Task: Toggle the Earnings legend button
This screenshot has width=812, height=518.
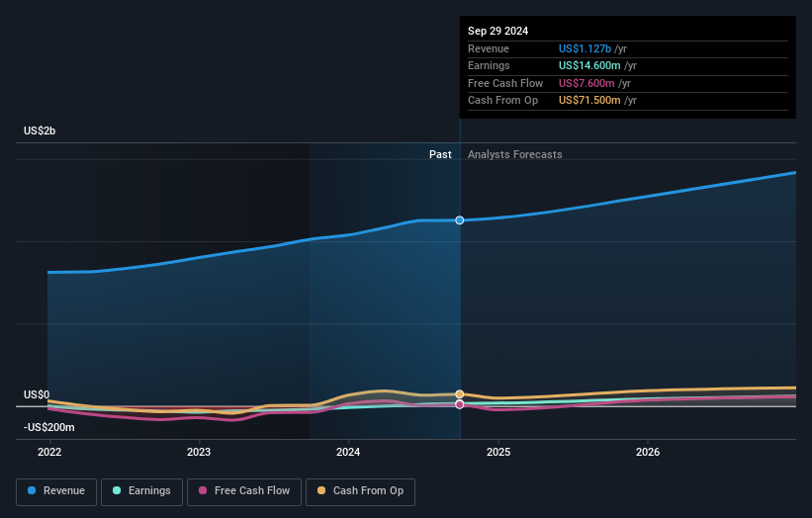Action: click(141, 491)
